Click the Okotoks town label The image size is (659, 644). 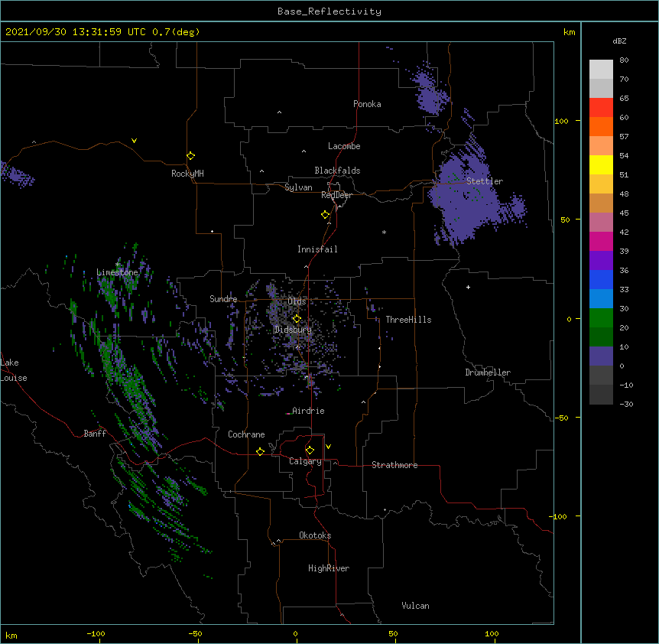pyautogui.click(x=315, y=535)
